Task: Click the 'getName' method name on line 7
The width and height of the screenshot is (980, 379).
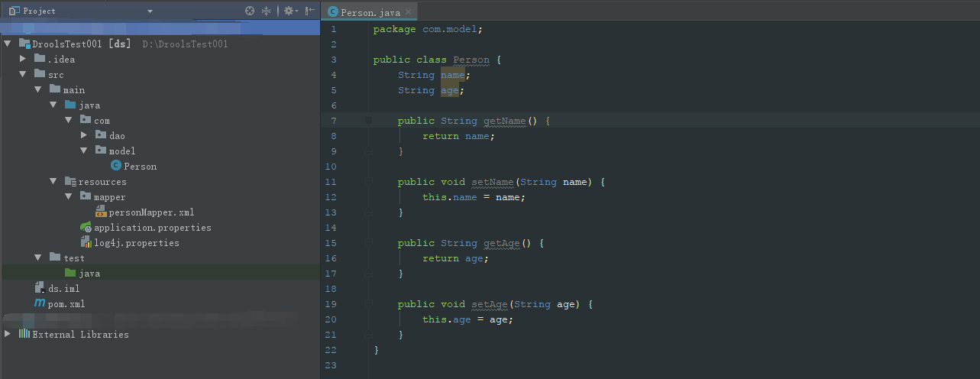Action: point(505,121)
